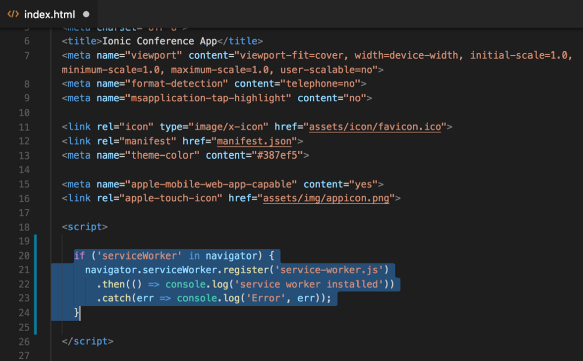Click the closing brace on line 24
This screenshot has height=361, width=583.
point(77,312)
